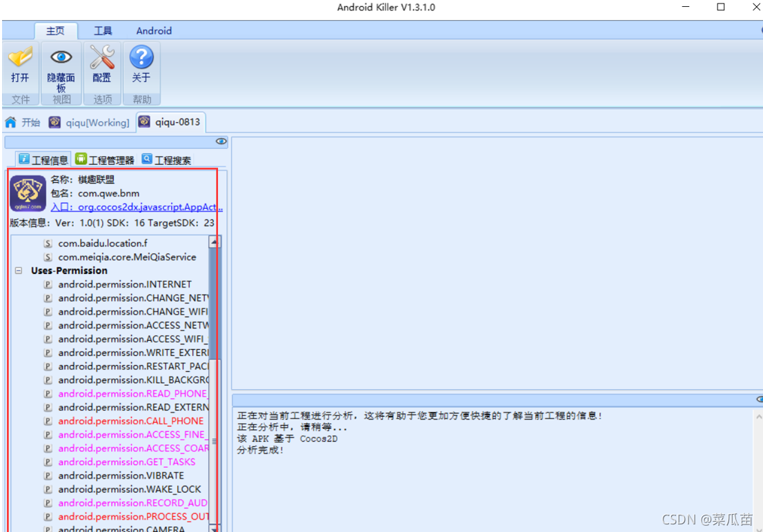The height and width of the screenshot is (532, 763).
Task: Click the P icon beside VIBRATE permission
Action: [48, 475]
